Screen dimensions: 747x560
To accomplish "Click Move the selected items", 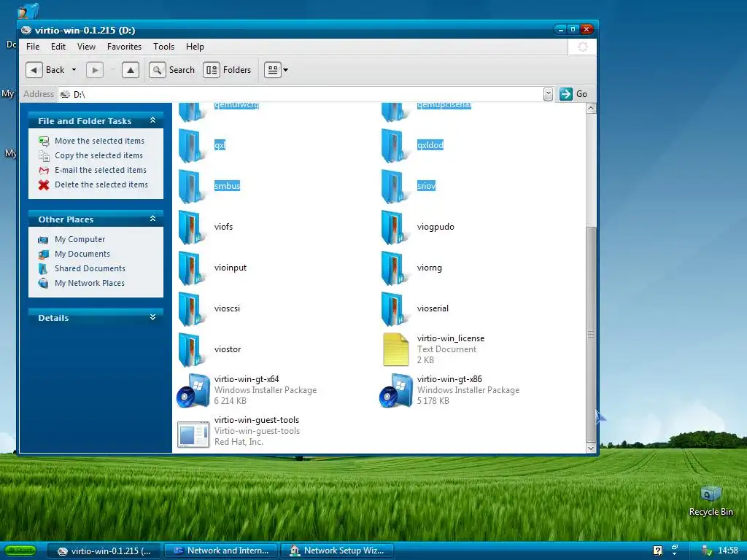I will [99, 141].
